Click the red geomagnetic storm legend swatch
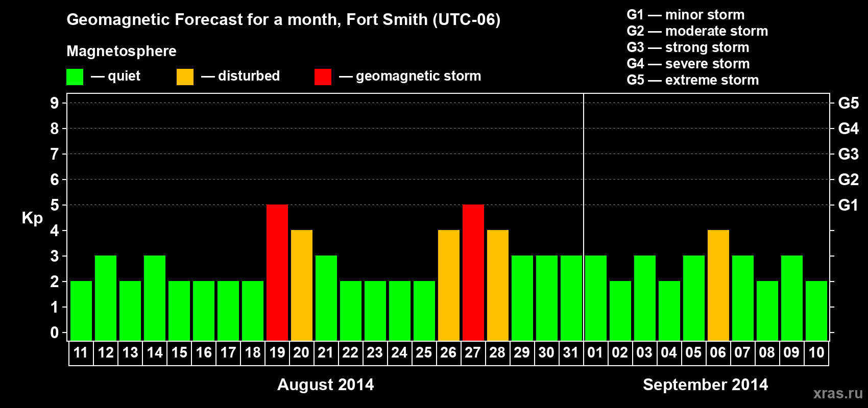This screenshot has width=868, height=408. tap(323, 77)
